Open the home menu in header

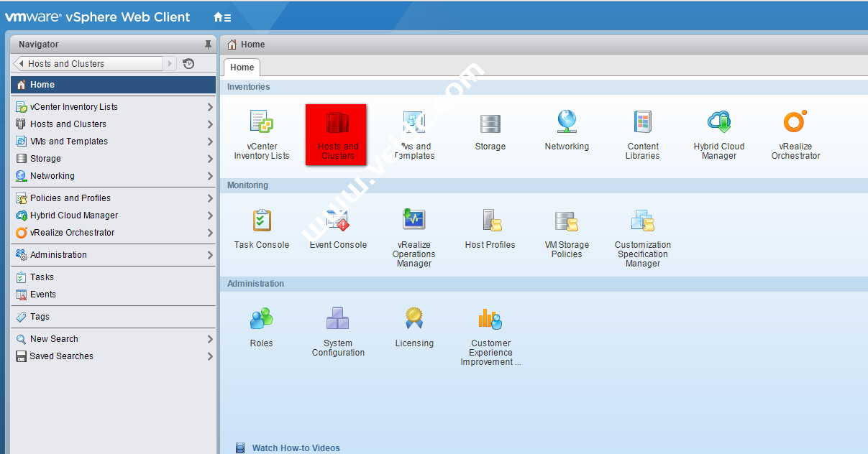click(x=222, y=17)
